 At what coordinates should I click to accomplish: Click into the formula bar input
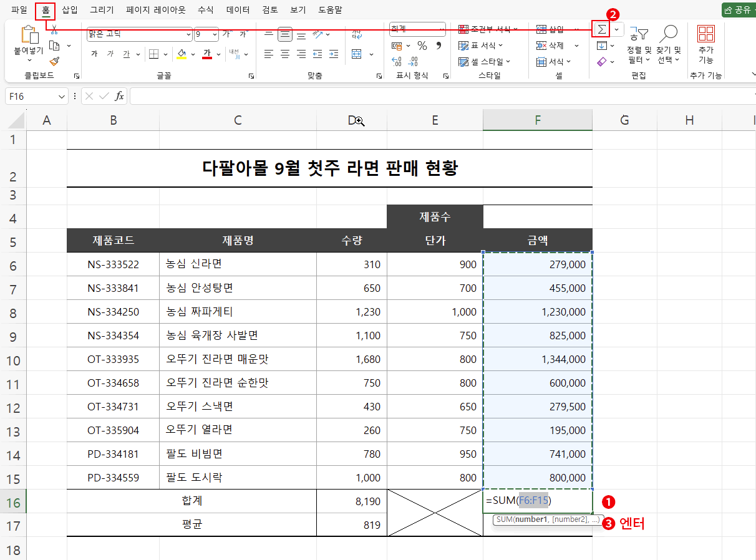click(x=442, y=97)
